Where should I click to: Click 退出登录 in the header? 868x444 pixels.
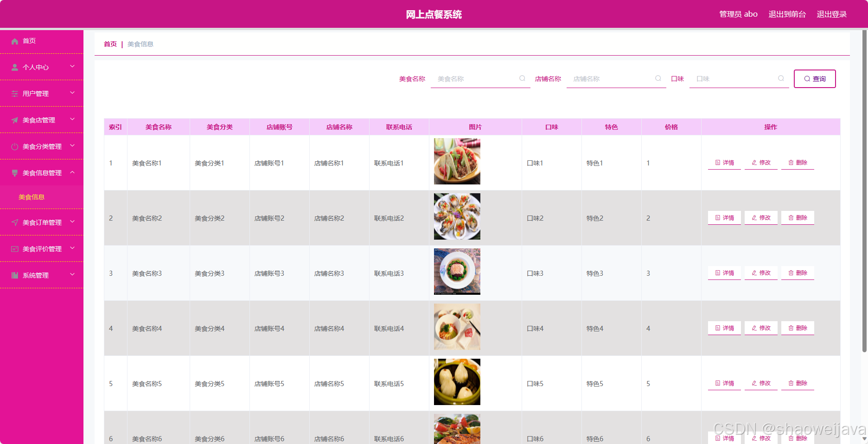[x=832, y=14]
